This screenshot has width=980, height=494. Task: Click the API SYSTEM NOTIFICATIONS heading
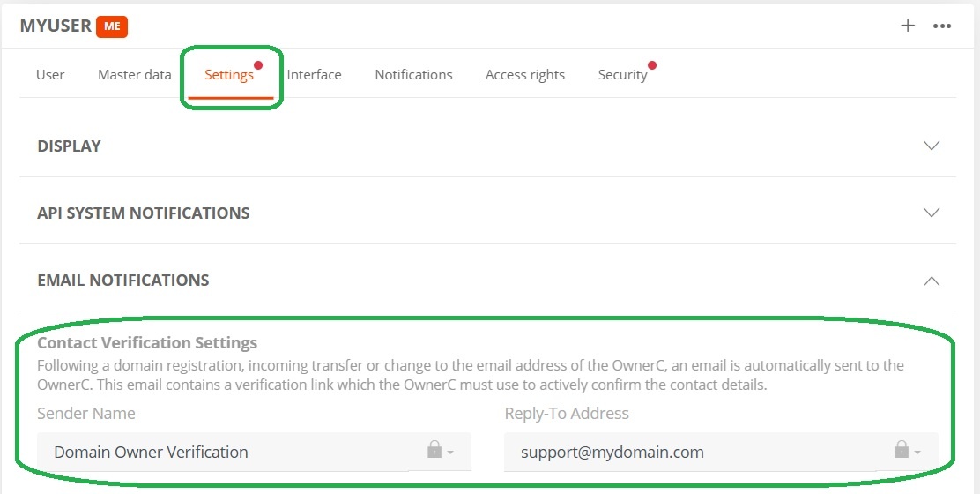tap(143, 213)
